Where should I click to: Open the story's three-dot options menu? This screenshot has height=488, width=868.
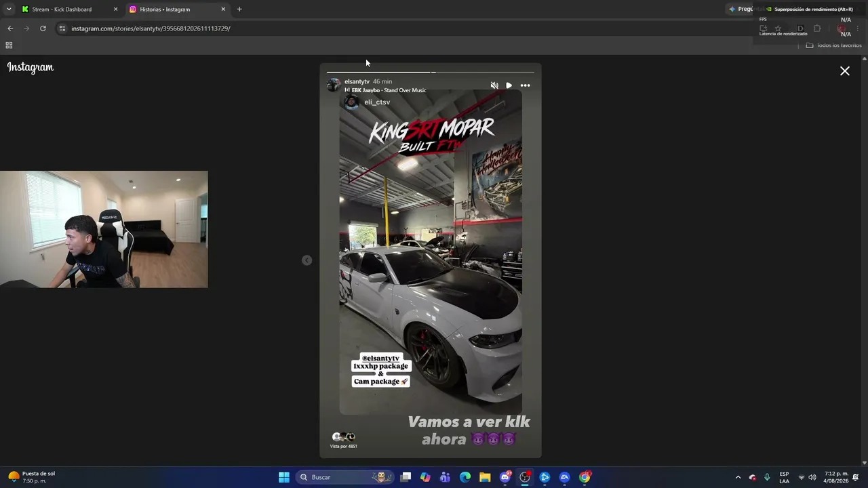tap(525, 85)
